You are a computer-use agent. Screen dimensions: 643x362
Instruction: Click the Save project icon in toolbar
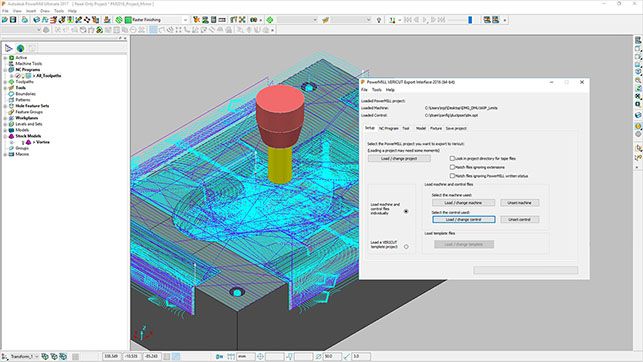[13, 20]
